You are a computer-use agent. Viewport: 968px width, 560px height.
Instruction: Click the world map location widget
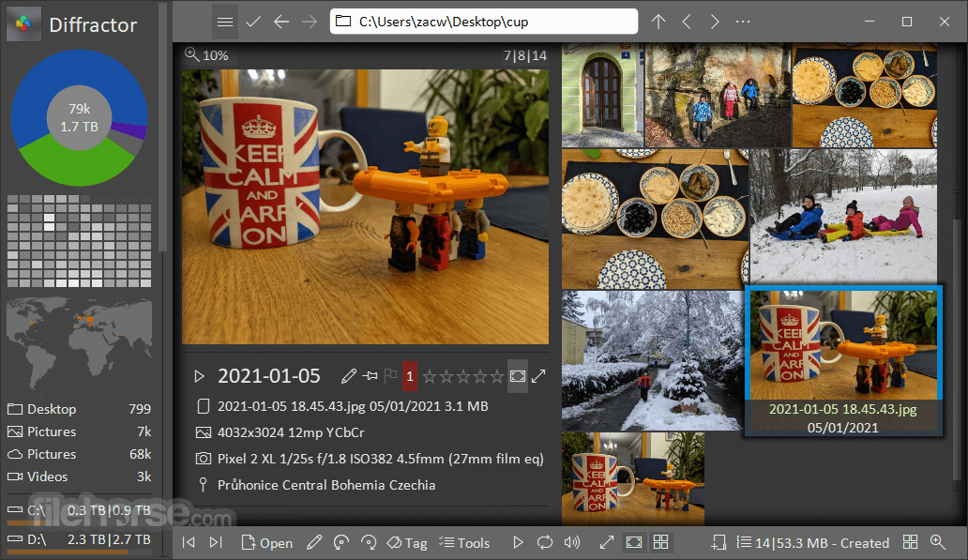point(80,346)
